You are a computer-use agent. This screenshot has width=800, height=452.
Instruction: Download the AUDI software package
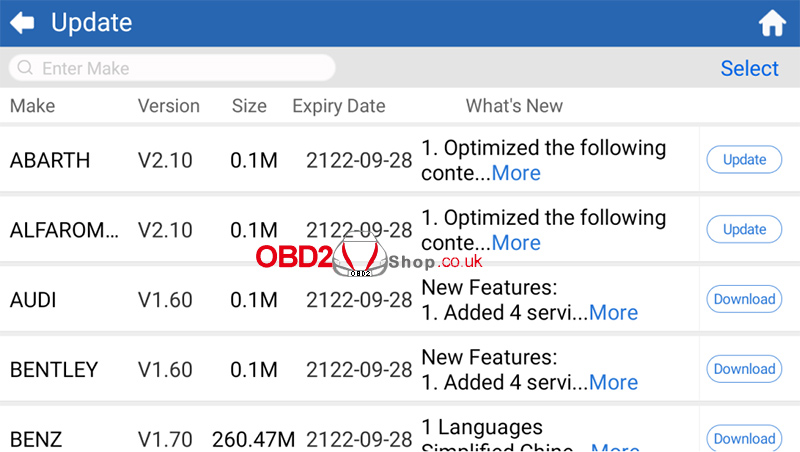(744, 299)
